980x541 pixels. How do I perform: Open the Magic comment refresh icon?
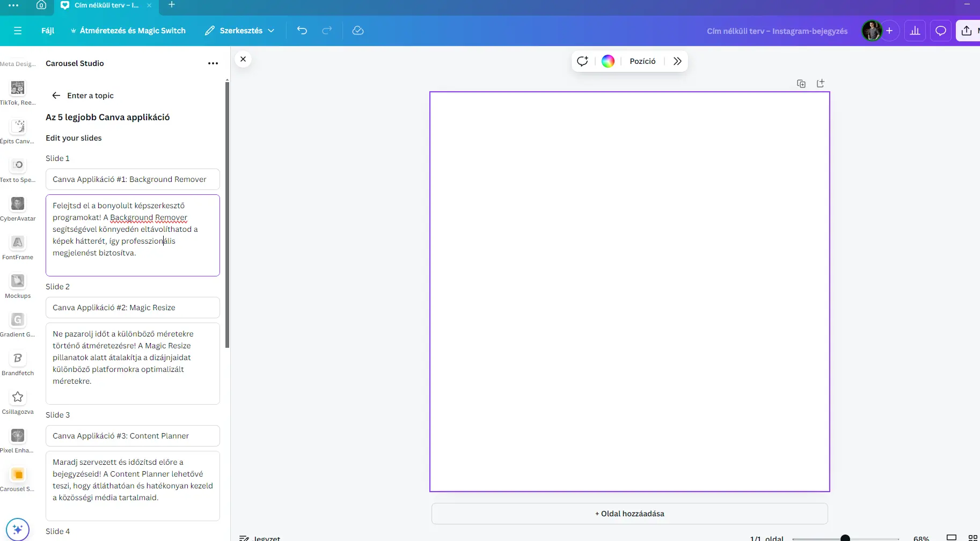coord(582,61)
